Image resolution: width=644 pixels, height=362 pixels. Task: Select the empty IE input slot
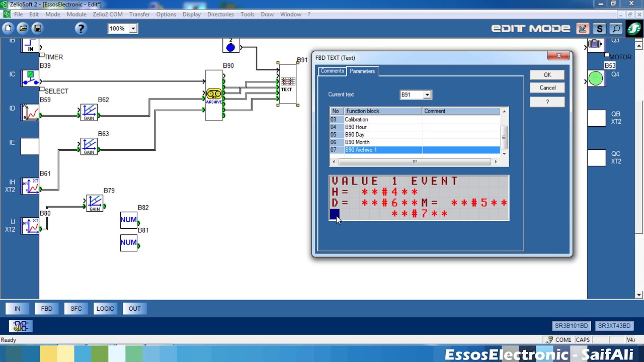[30, 146]
